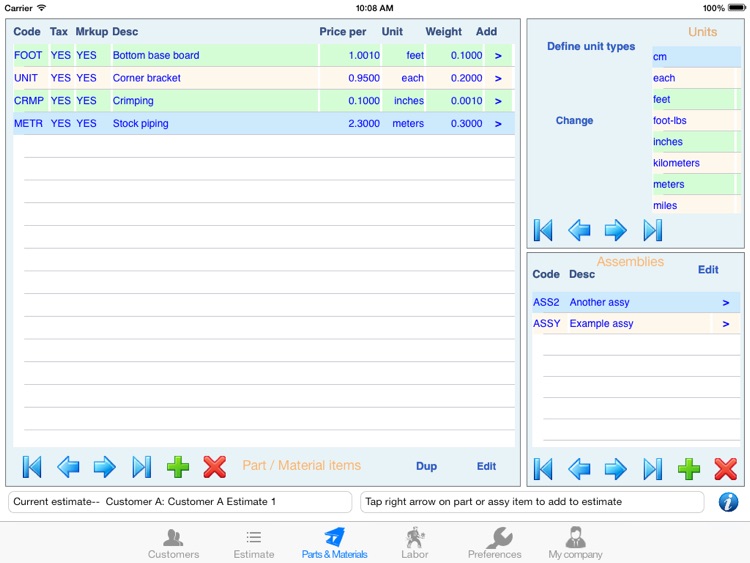Select the Bottom base board description

[156, 55]
